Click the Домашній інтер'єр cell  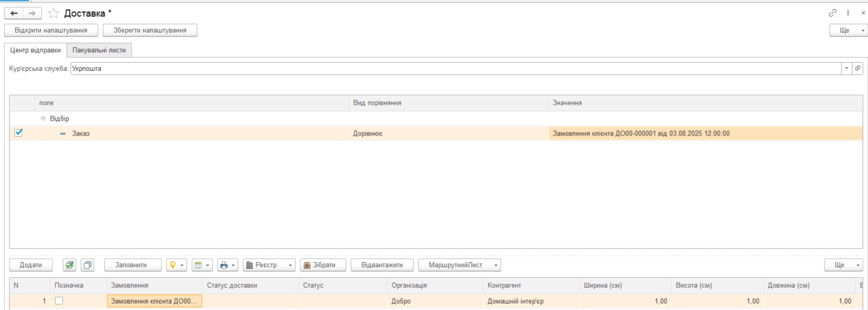point(532,301)
